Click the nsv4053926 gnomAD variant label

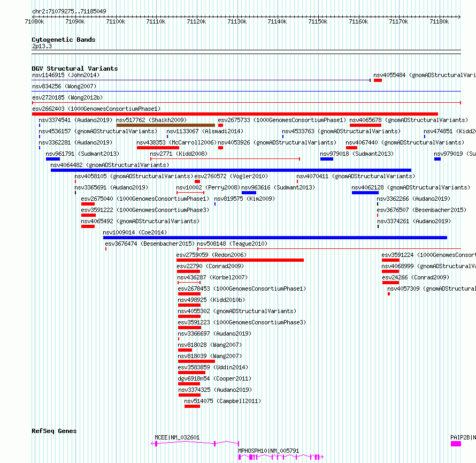(277, 142)
